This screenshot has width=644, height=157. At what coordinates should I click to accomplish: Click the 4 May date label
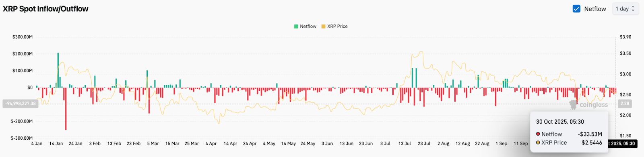[x=269, y=143]
